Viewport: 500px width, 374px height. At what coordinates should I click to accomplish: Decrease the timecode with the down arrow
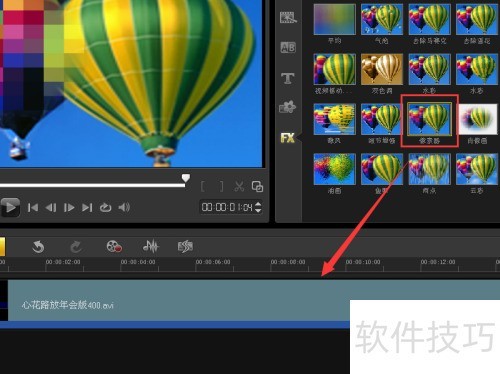258,211
